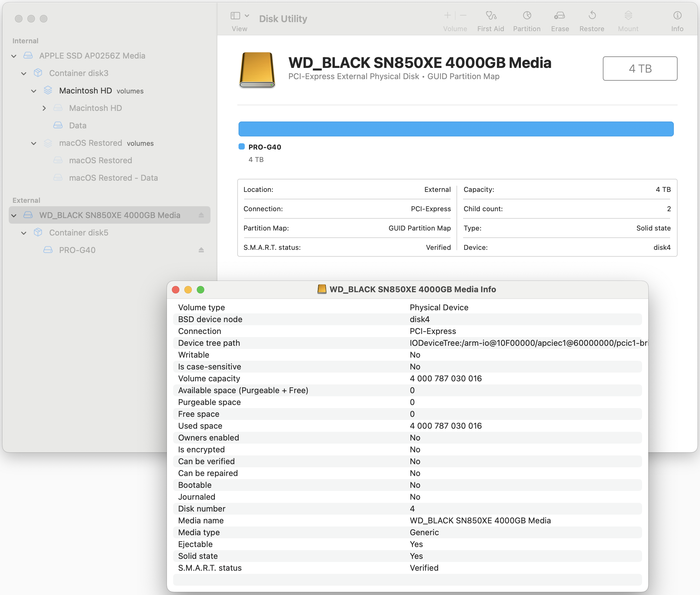Click the macOS Restored layers icon

[x=48, y=143]
